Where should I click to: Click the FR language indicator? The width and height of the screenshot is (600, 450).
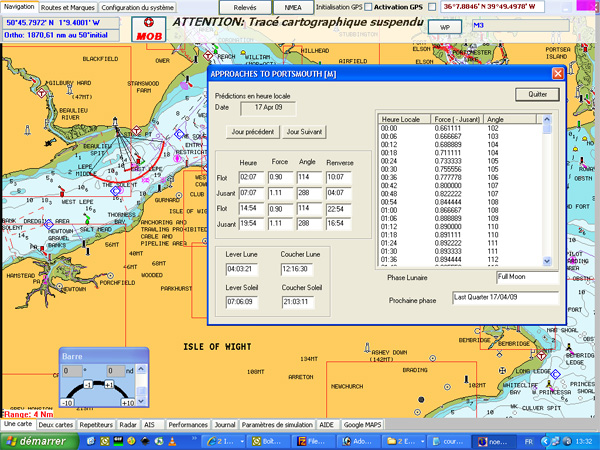tap(529, 442)
